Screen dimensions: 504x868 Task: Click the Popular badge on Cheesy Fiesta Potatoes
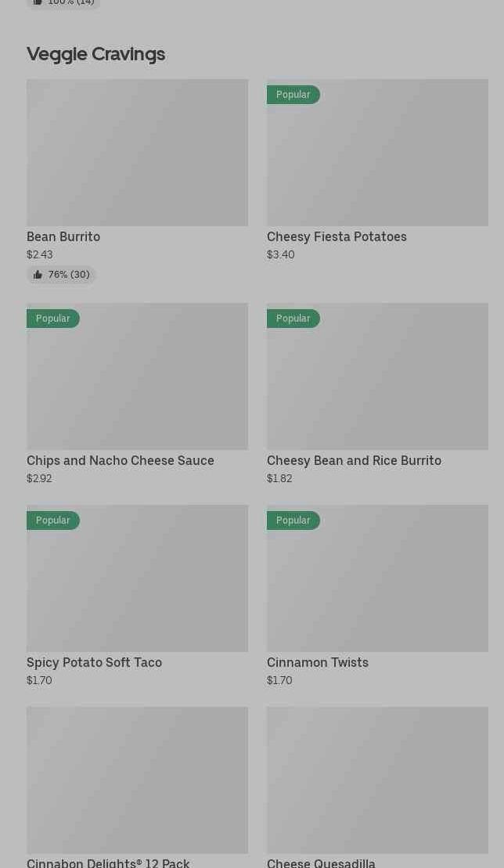click(293, 95)
